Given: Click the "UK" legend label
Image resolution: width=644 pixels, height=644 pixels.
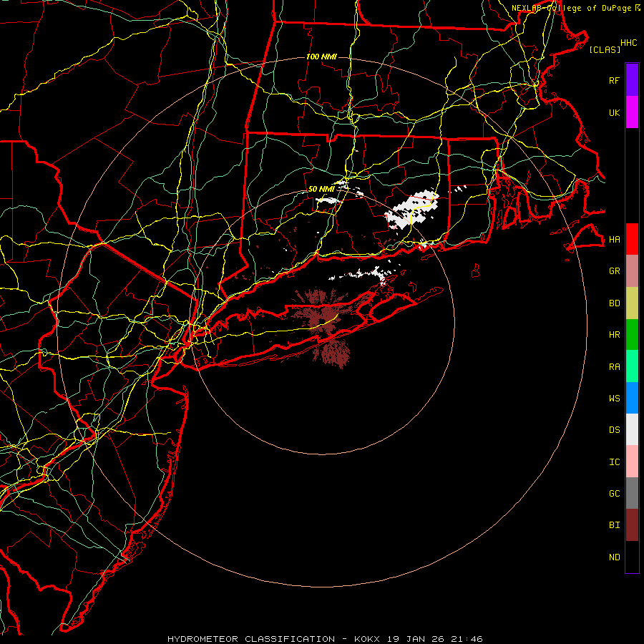Looking at the screenshot, I should pyautogui.click(x=614, y=112).
